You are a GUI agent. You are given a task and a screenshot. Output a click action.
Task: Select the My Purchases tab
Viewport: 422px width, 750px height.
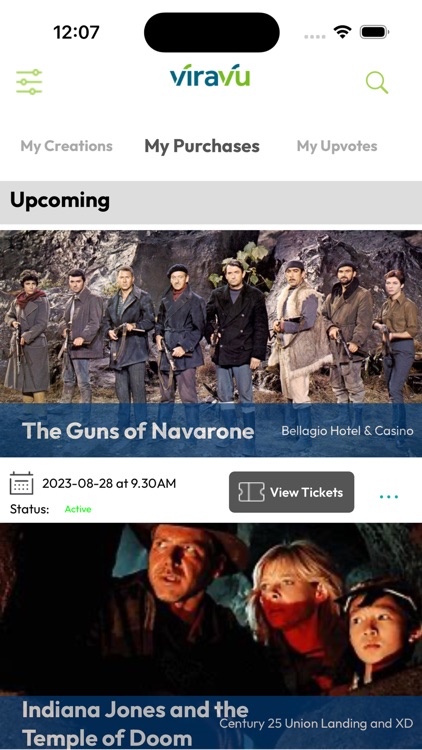pos(202,146)
